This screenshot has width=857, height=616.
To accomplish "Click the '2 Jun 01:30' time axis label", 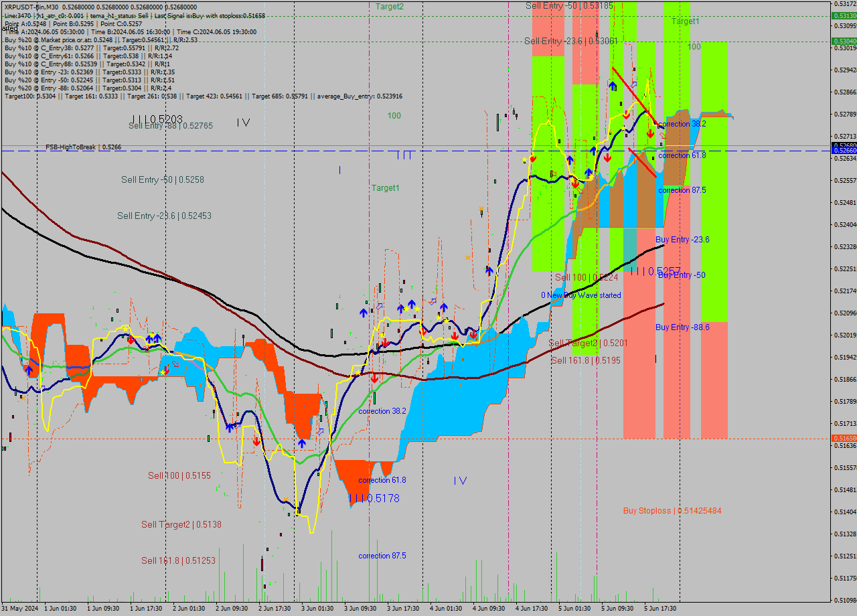I will pyautogui.click(x=188, y=609).
